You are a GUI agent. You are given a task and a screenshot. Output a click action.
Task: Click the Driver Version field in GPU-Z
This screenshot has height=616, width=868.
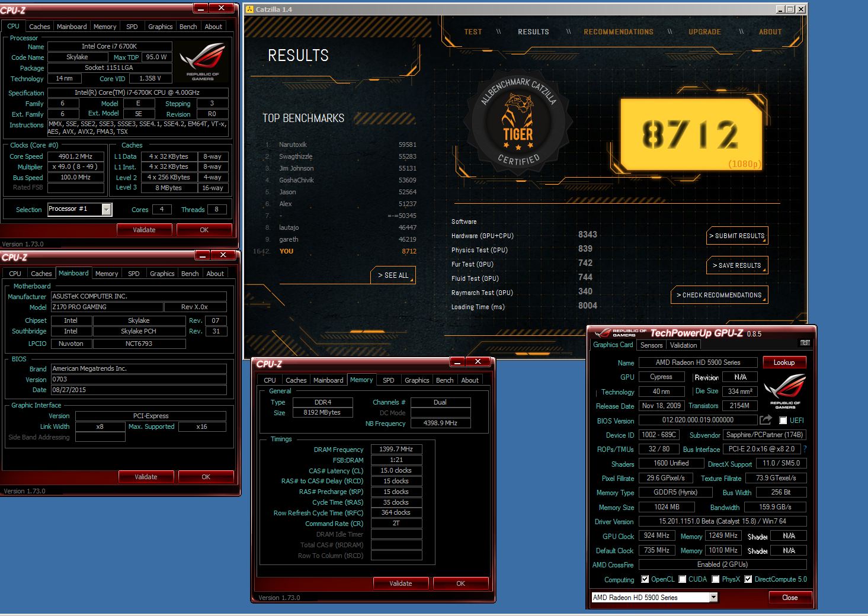[x=722, y=521]
